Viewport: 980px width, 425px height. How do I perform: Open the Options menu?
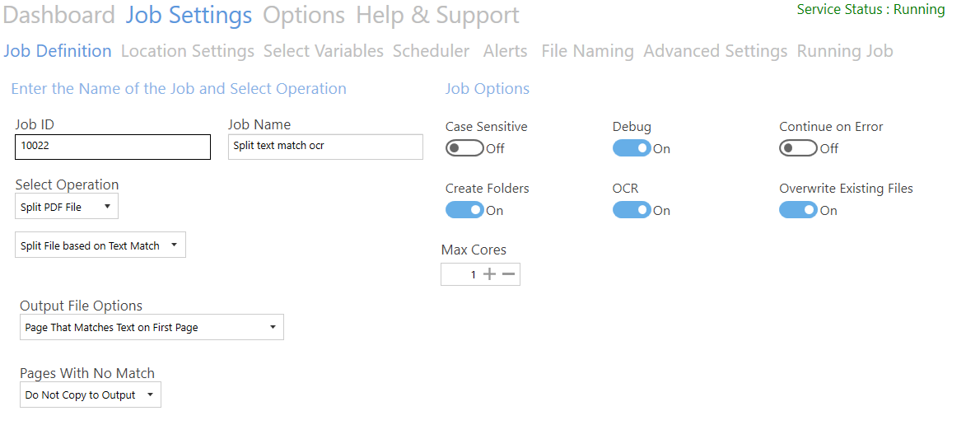[304, 15]
